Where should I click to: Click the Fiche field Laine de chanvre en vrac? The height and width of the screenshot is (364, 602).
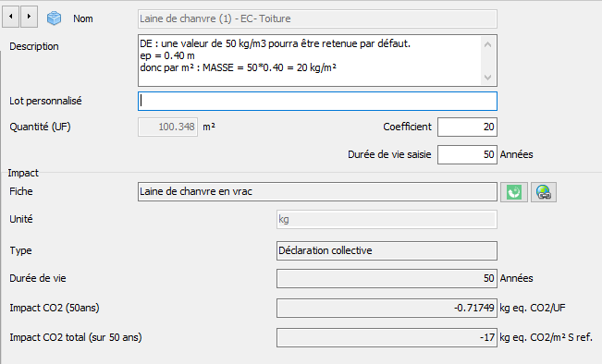317,192
